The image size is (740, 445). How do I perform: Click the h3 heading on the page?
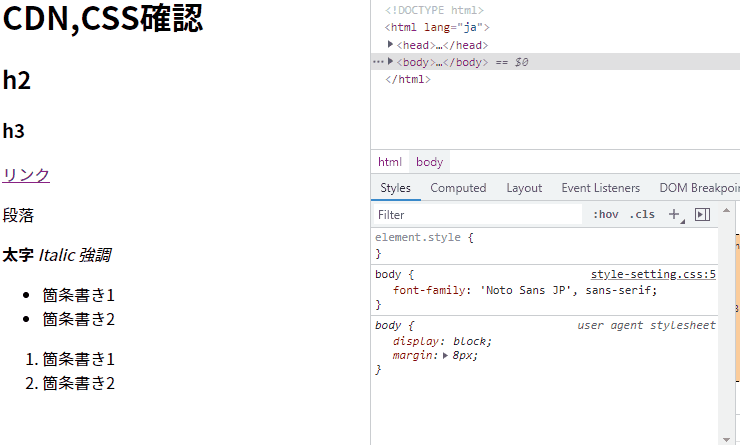(x=13, y=131)
